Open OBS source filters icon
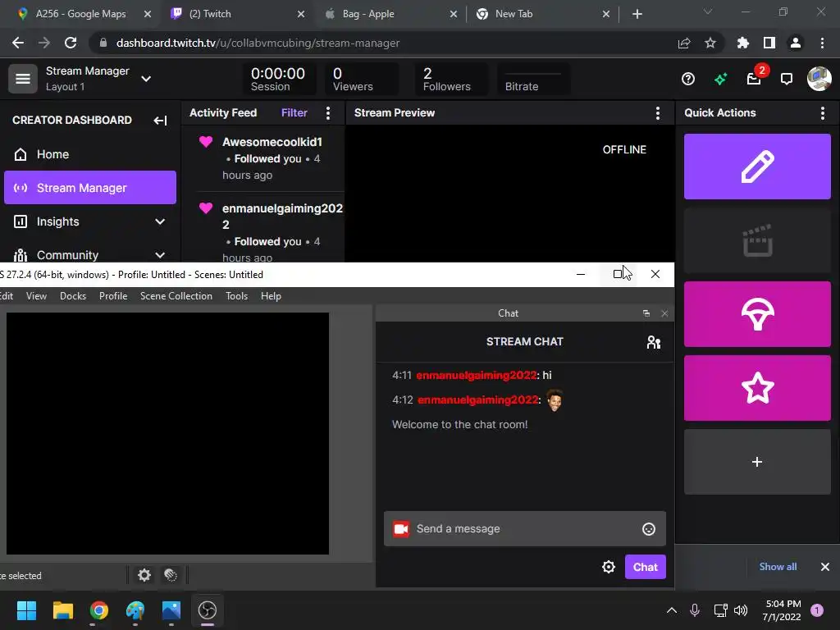 pyautogui.click(x=171, y=575)
